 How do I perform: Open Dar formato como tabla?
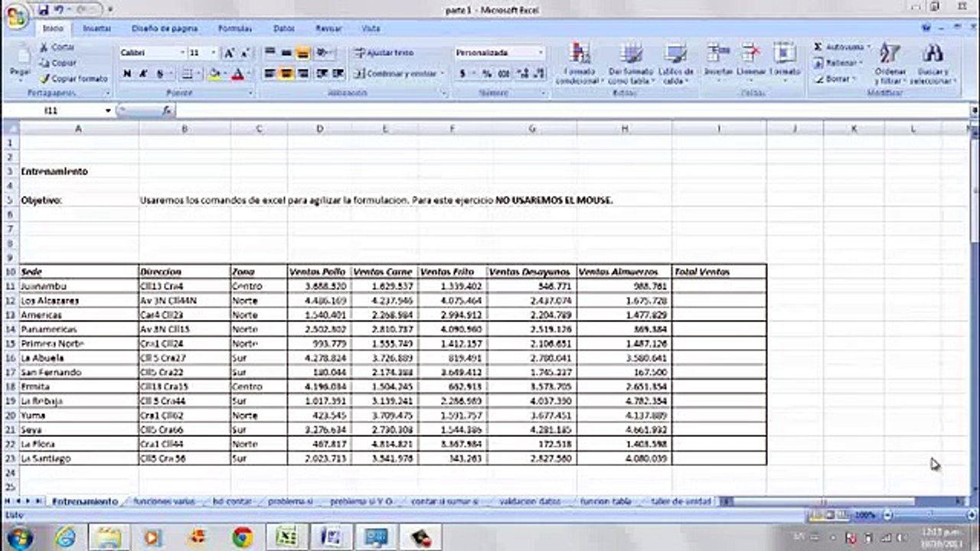pos(630,63)
